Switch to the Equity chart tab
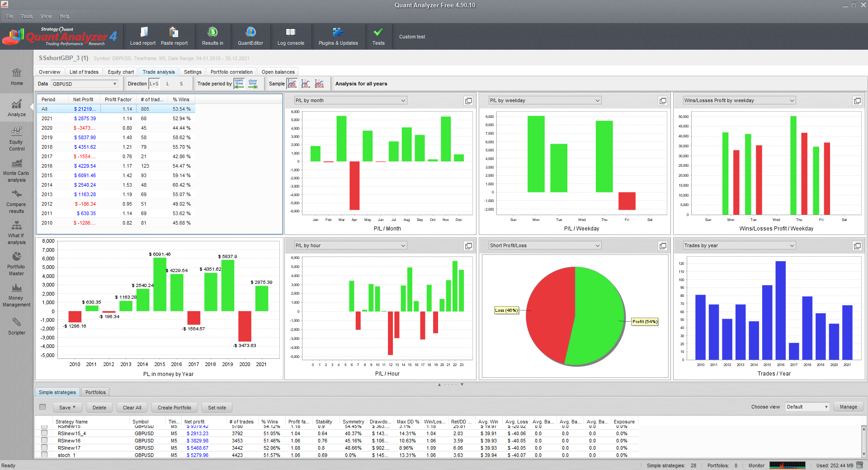This screenshot has width=868, height=470. 121,72
